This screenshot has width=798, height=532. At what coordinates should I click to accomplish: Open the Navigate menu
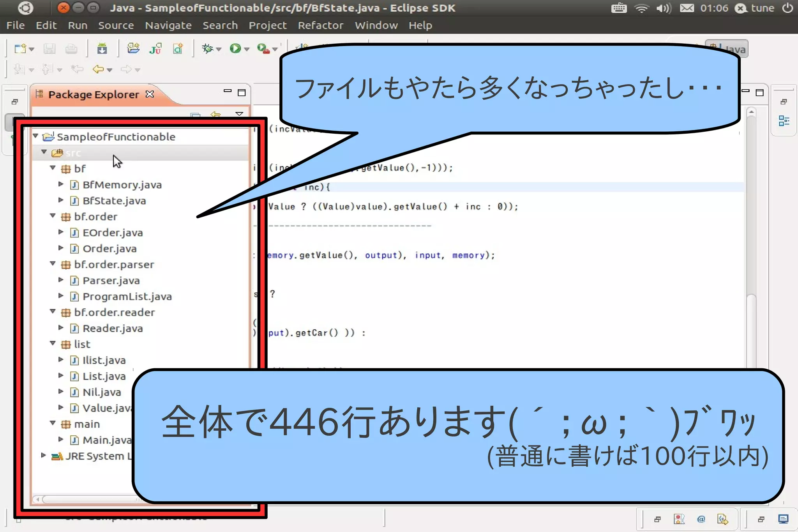(168, 25)
